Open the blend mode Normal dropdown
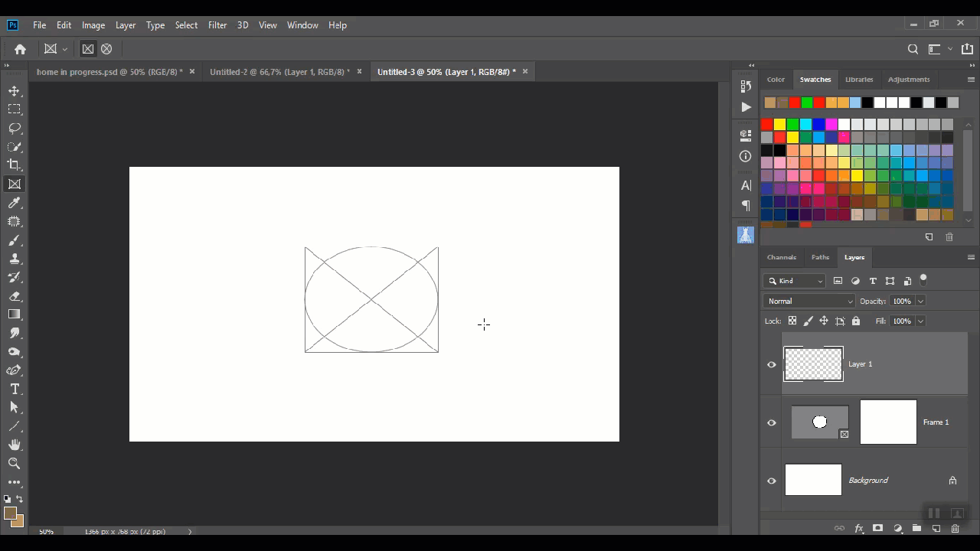 [809, 302]
